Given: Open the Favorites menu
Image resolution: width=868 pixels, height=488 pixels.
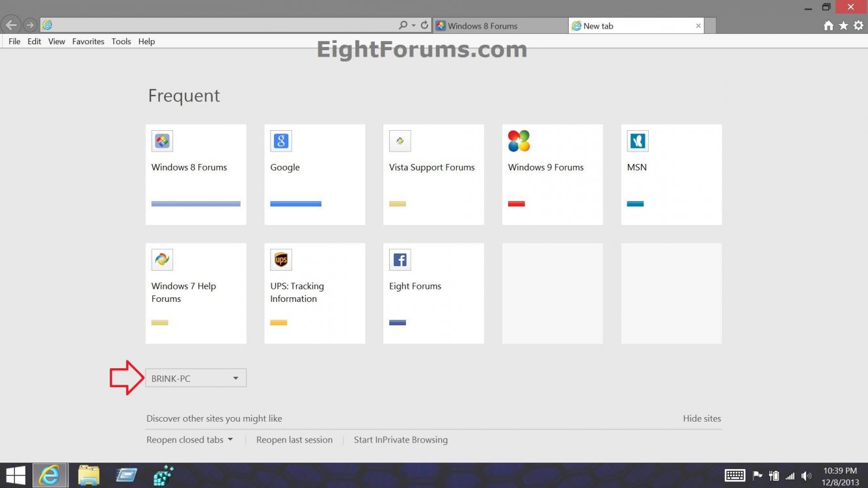Looking at the screenshot, I should pyautogui.click(x=88, y=41).
